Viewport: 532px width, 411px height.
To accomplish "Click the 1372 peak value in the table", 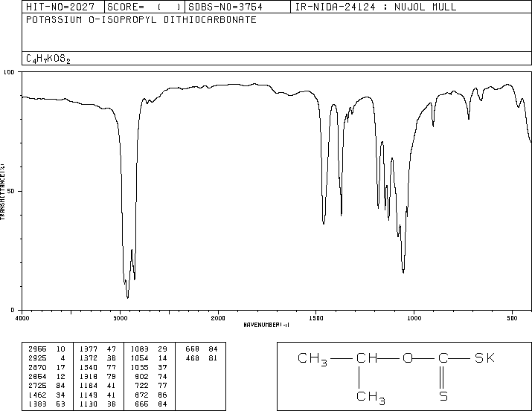I will [x=89, y=358].
